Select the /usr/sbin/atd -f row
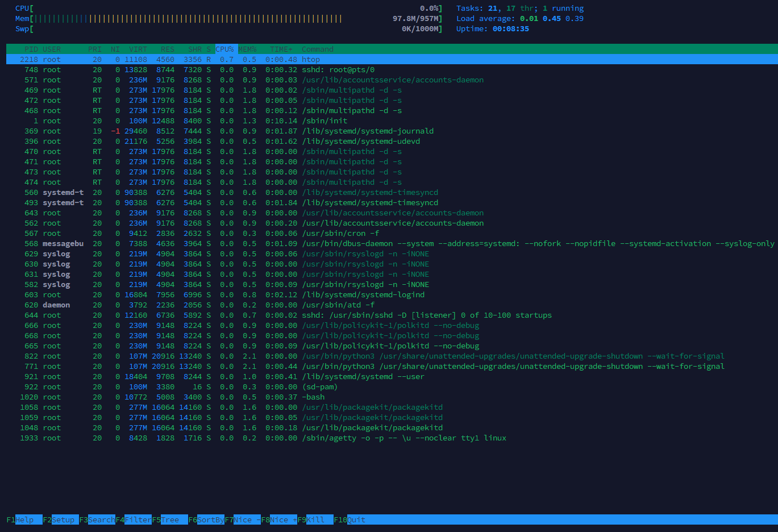 click(392, 305)
